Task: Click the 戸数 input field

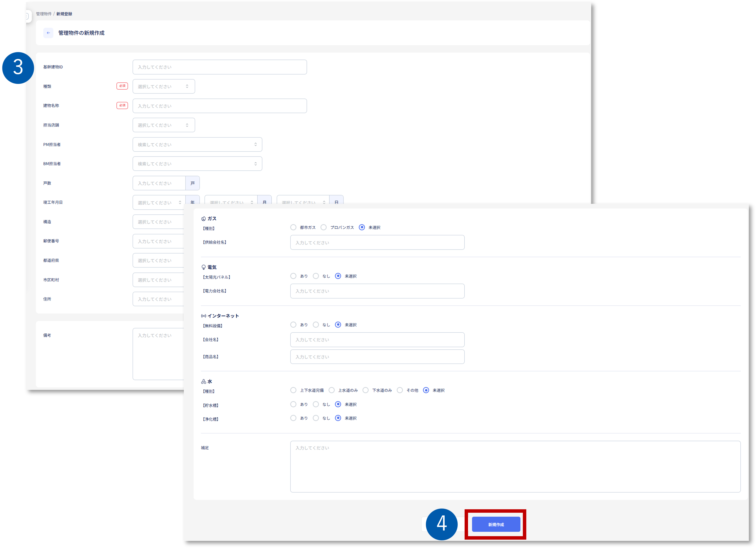Action: tap(159, 183)
